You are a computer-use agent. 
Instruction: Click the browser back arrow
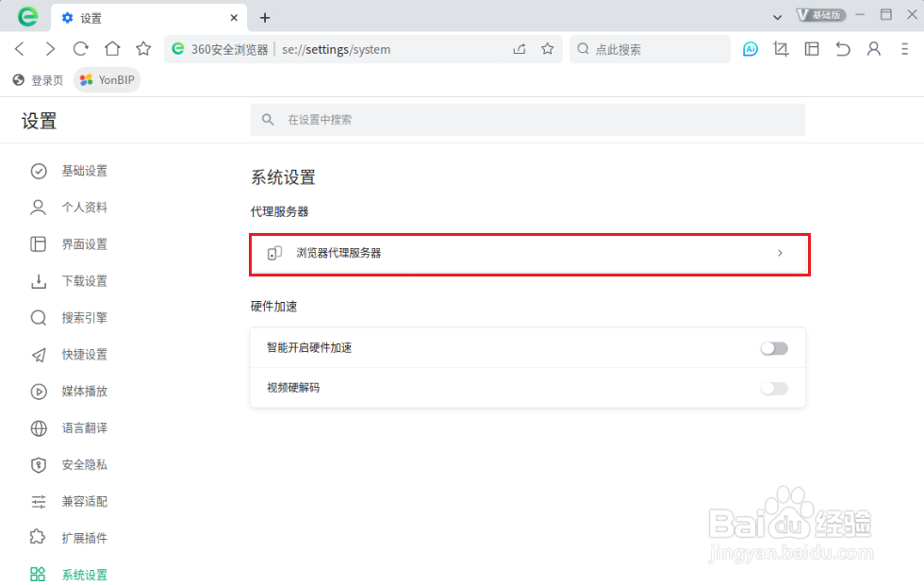coord(20,49)
